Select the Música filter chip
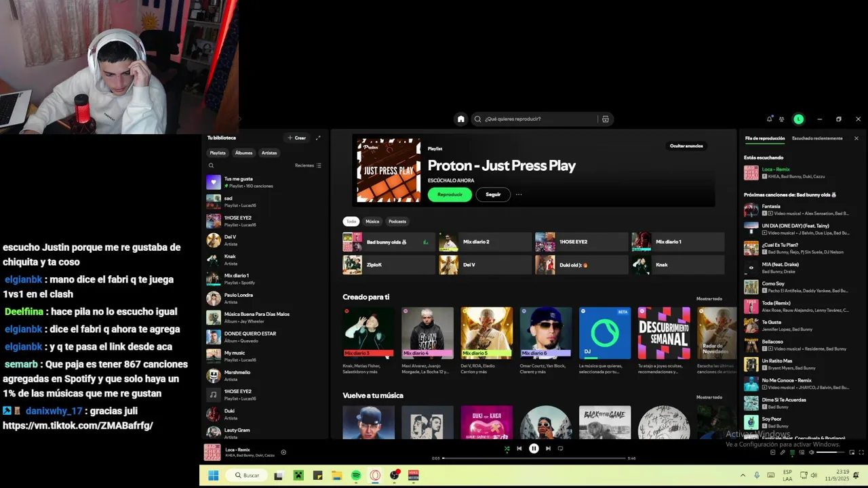 [x=372, y=222]
